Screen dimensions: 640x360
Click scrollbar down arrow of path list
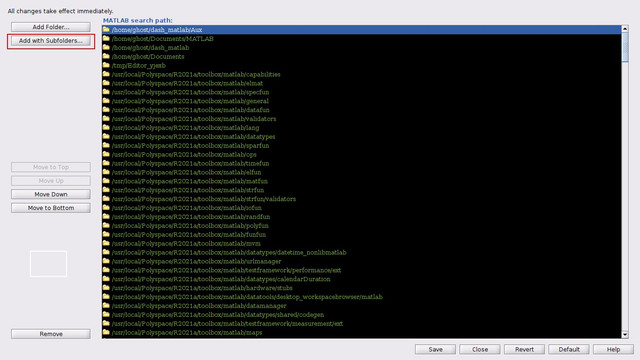tap(625, 335)
